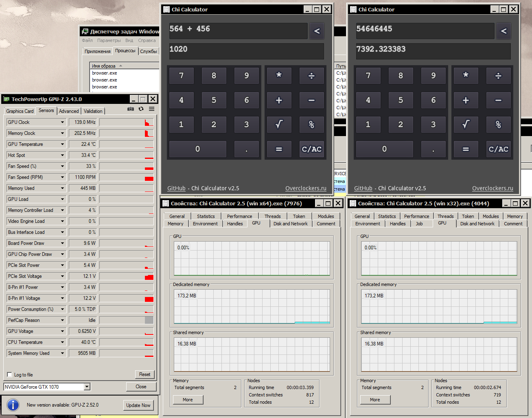
Task: Click More button in x64 properties Memory group
Action: [x=188, y=400]
